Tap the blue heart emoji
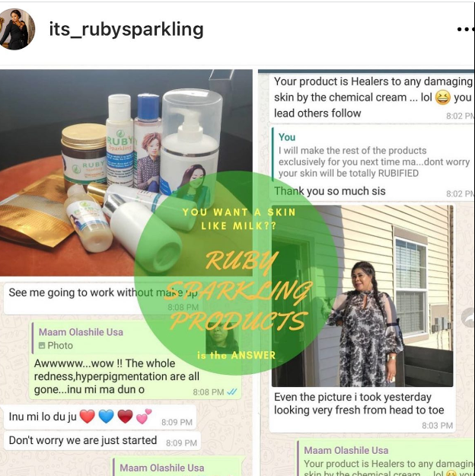 [x=106, y=416]
